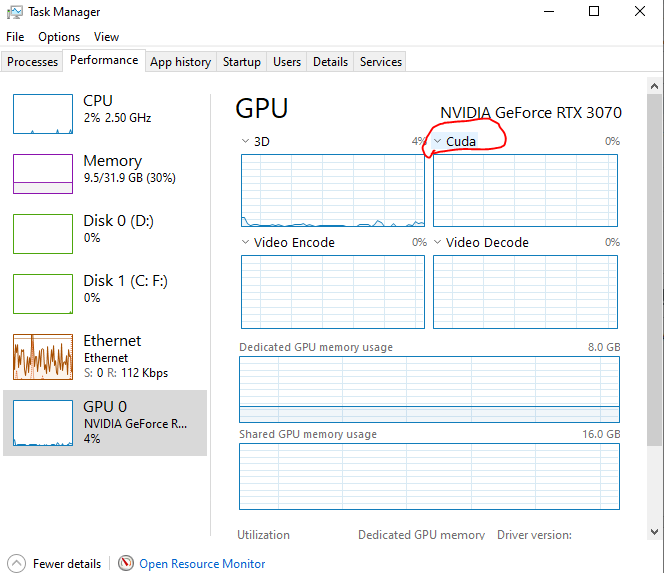The height and width of the screenshot is (573, 664).
Task: Open the Video Decode engine dropdown chevron
Action: tap(437, 242)
